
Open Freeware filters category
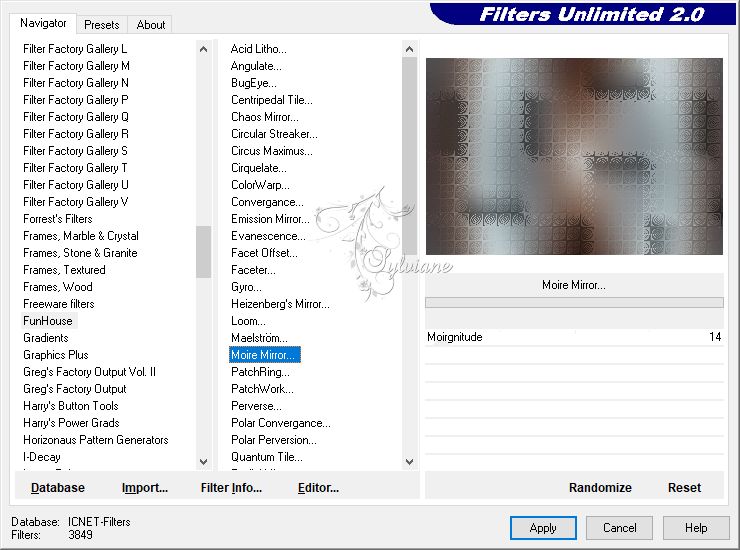[59, 304]
